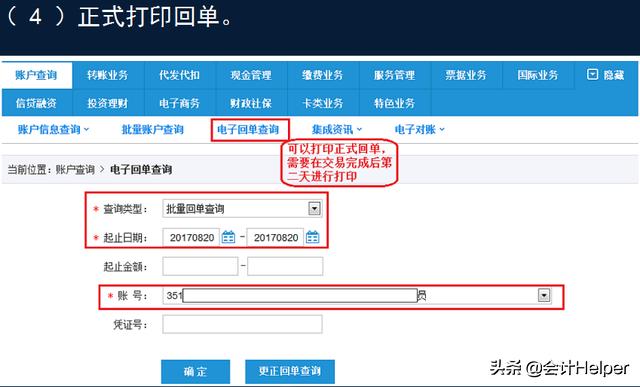Open calendar picker for end date
This screenshot has height=387, width=640.
pyautogui.click(x=313, y=237)
